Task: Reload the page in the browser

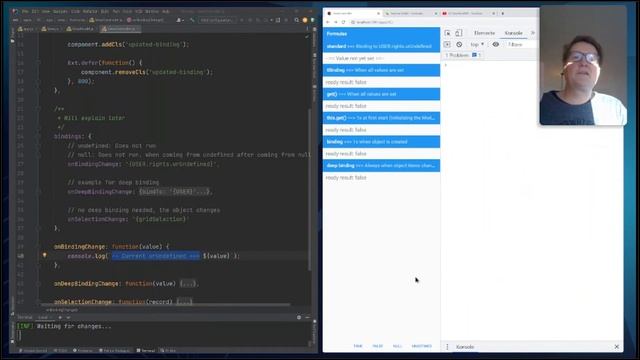Action: [343, 22]
